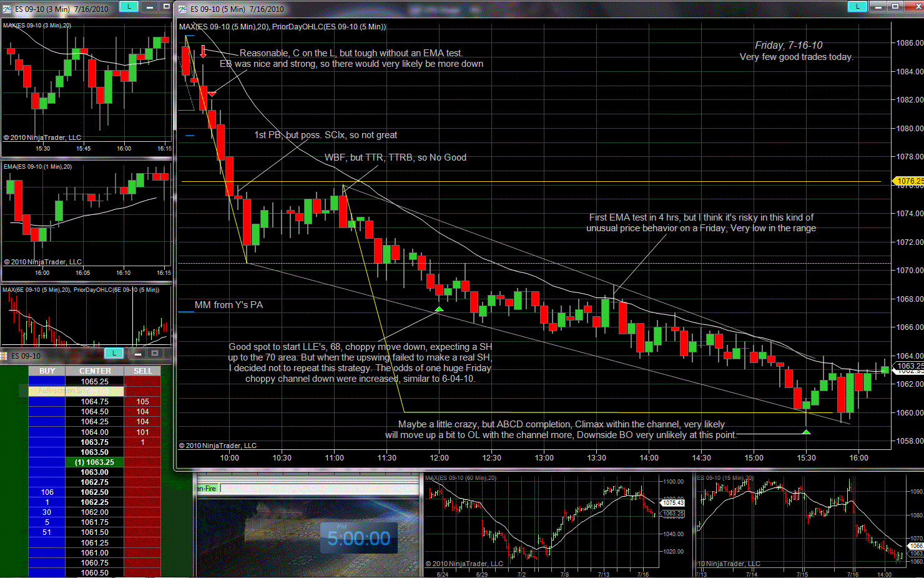The height and width of the screenshot is (578, 924).
Task: Switch to the en-Fire tab
Action: click(207, 489)
